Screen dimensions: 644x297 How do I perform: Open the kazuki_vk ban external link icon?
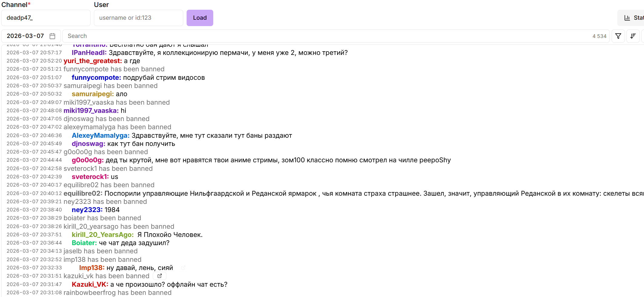point(160,276)
